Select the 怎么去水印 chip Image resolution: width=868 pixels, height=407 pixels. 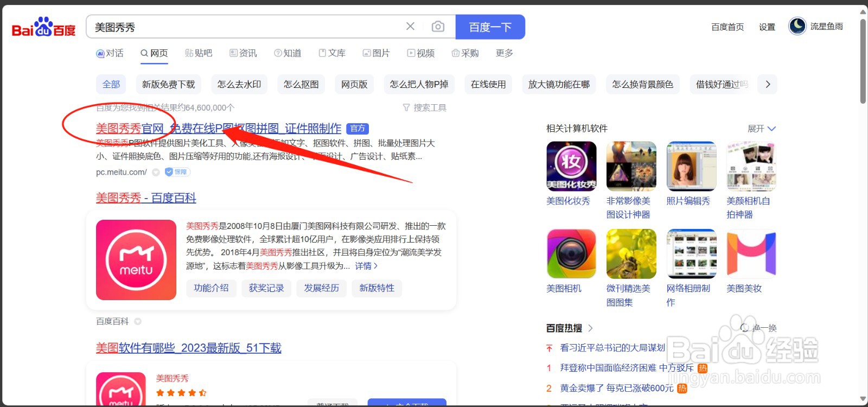(x=239, y=84)
